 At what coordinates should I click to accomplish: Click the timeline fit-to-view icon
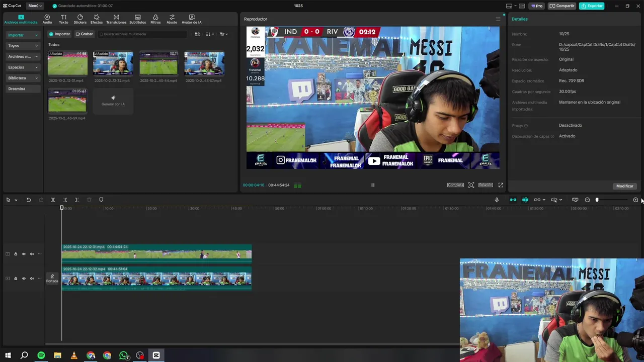(575, 200)
